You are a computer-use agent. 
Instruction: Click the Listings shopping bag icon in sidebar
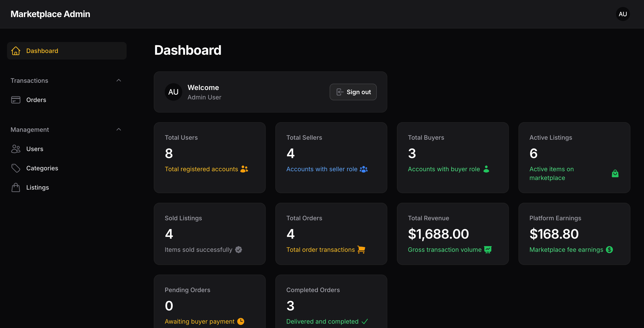click(16, 187)
